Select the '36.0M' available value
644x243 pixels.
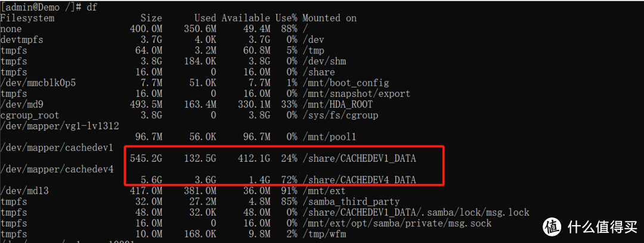coord(256,191)
